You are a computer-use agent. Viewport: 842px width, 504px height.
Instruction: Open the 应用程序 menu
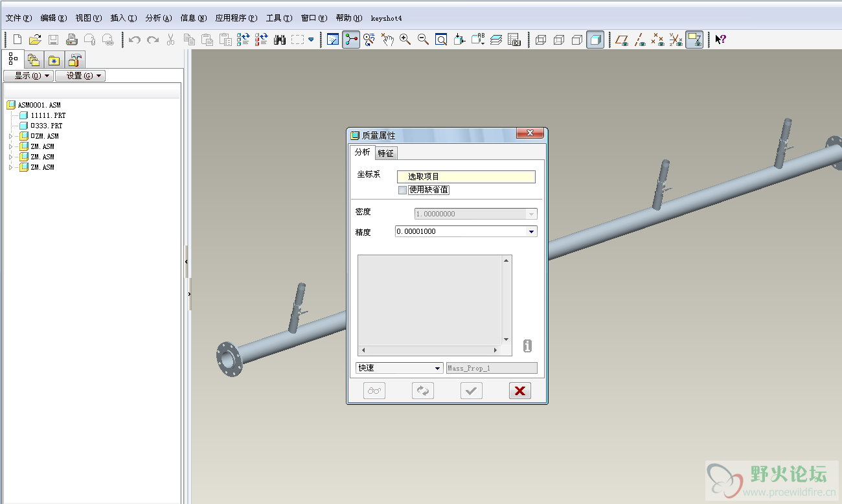pos(236,18)
